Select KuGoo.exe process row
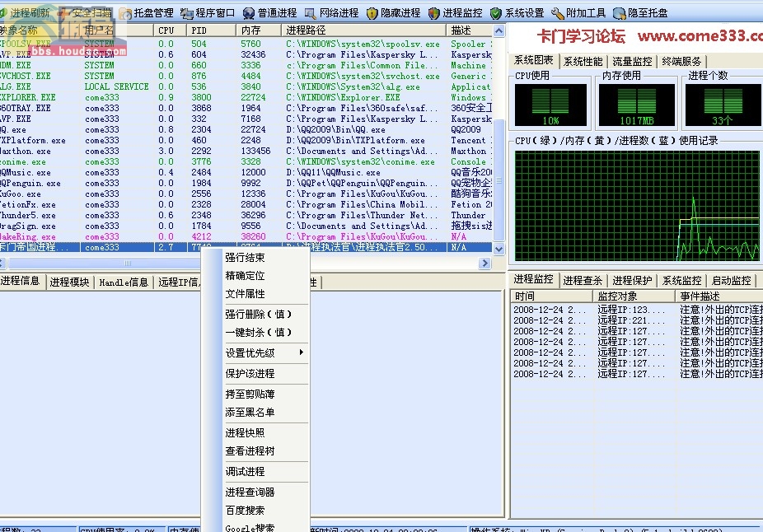763x532 pixels. (x=246, y=194)
